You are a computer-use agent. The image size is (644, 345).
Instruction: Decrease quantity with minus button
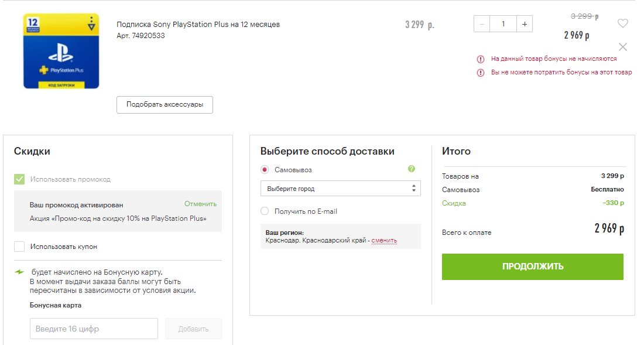point(482,24)
